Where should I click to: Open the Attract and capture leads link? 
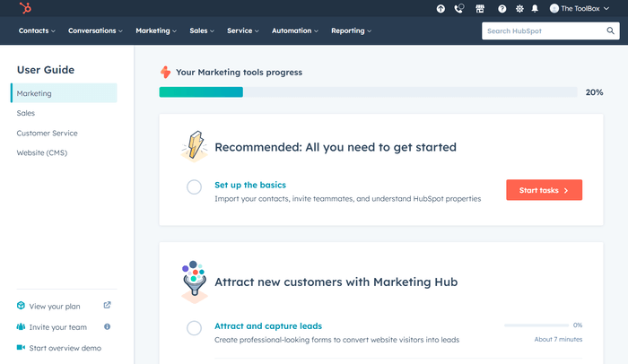pos(268,326)
